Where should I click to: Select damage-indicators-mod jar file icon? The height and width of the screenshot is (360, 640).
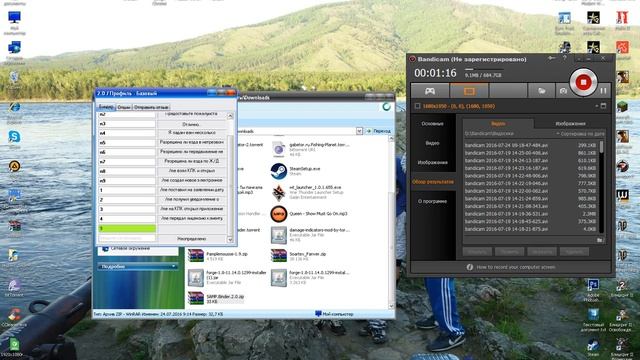(x=279, y=235)
